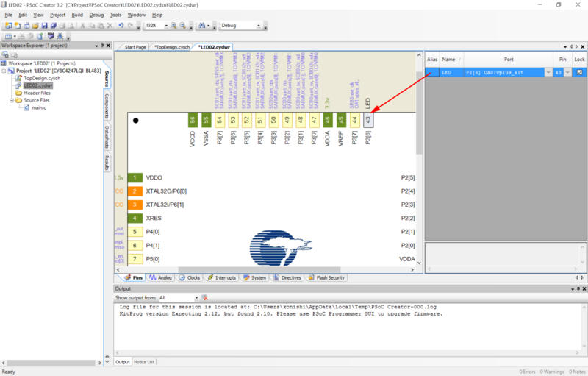588x376 pixels.
Task: Open the Debug configuration dropdown
Action: [259, 26]
